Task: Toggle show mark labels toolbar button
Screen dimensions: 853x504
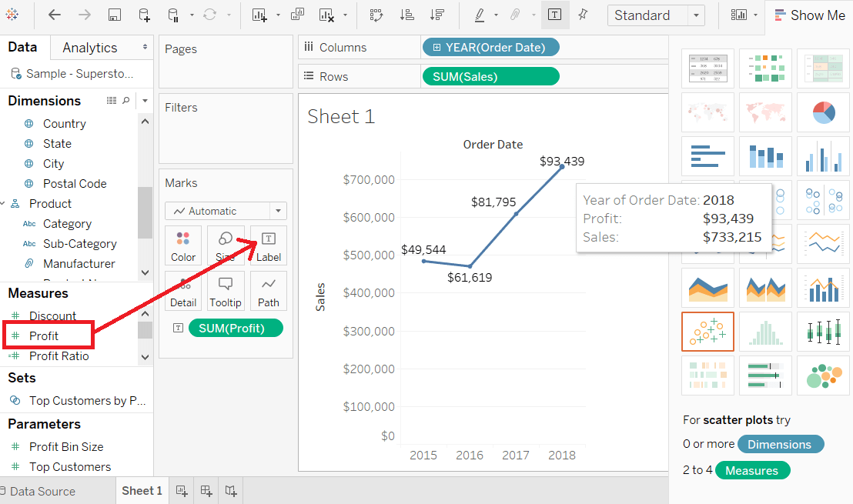Action: tap(555, 15)
